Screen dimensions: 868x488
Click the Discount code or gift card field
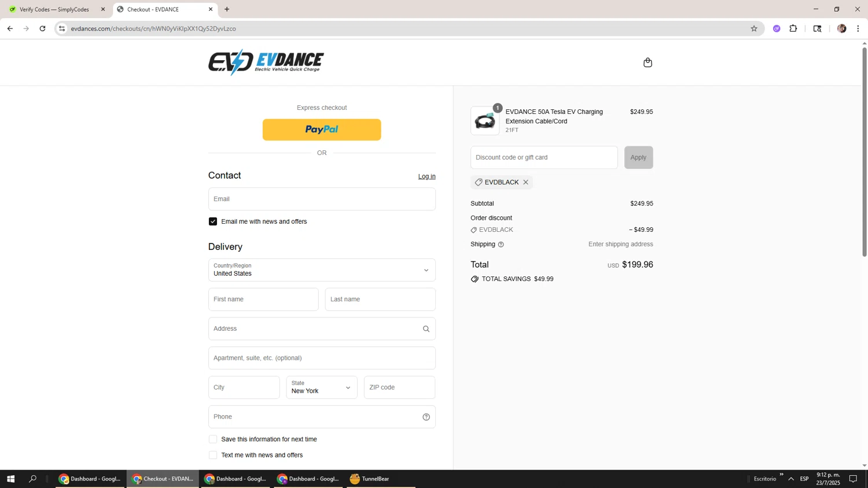[x=544, y=157]
